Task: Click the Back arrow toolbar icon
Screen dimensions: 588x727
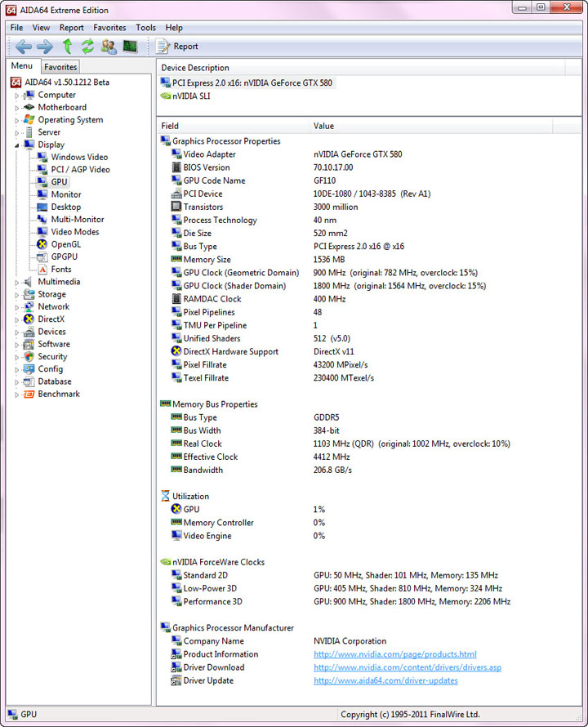Action: 23,47
